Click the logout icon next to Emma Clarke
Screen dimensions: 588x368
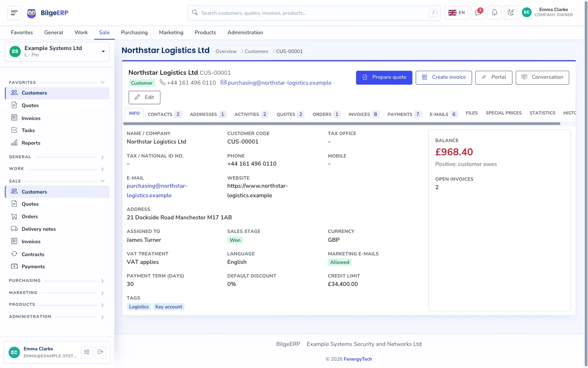(x=100, y=352)
